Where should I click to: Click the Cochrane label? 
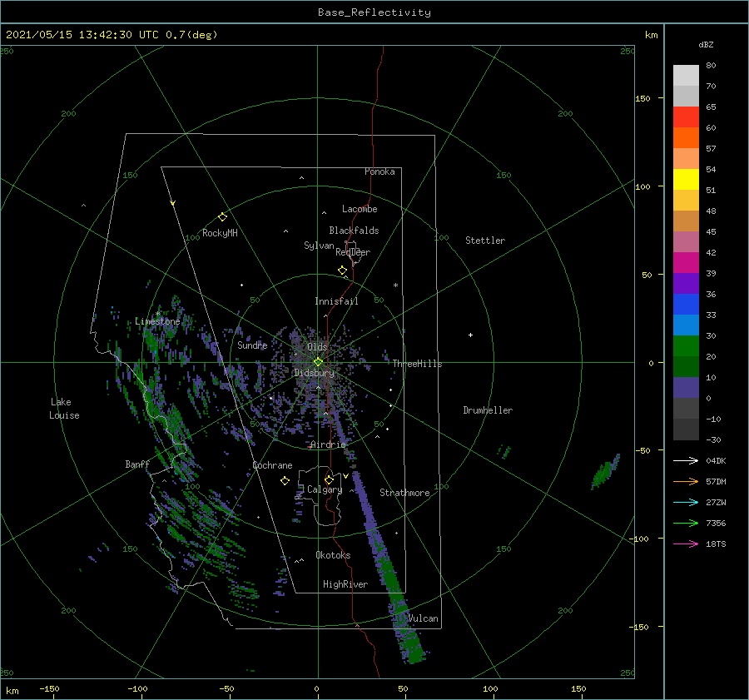[272, 465]
